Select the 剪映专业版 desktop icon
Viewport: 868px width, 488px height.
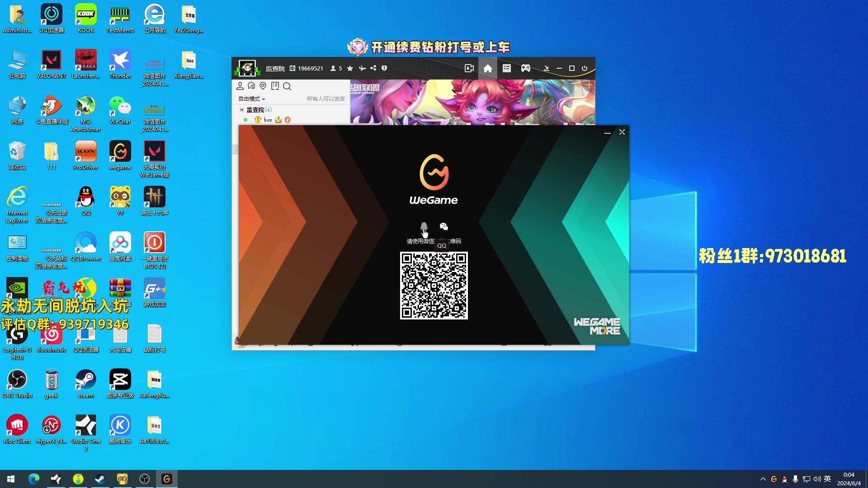click(x=120, y=383)
